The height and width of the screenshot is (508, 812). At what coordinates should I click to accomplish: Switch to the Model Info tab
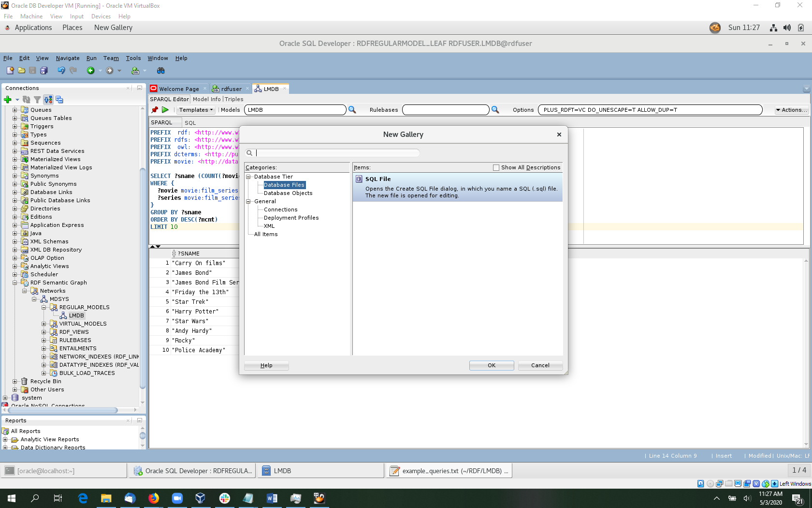pos(206,99)
